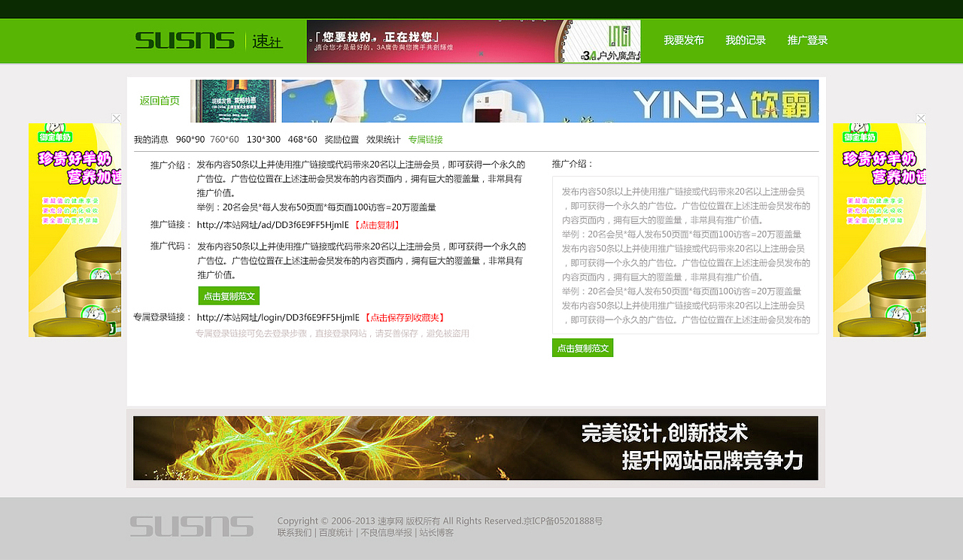Click 推广登录 in the top navigation
The width and height of the screenshot is (963, 560).
[x=807, y=41]
